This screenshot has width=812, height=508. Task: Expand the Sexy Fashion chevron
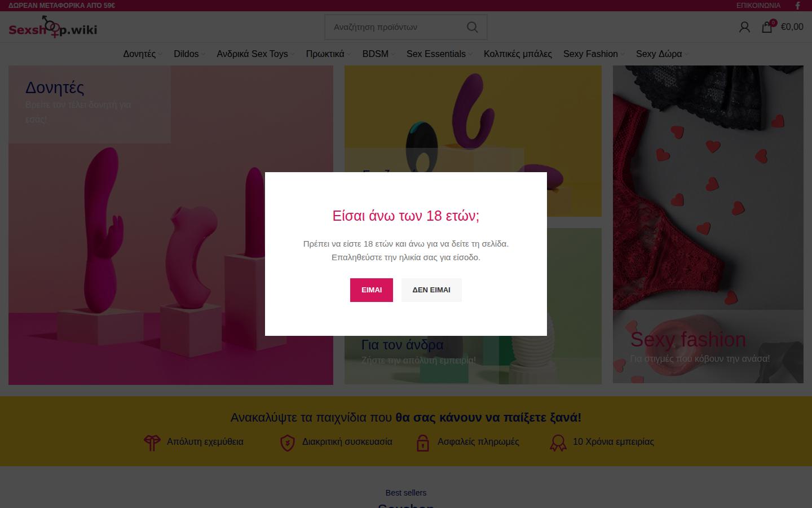(623, 55)
